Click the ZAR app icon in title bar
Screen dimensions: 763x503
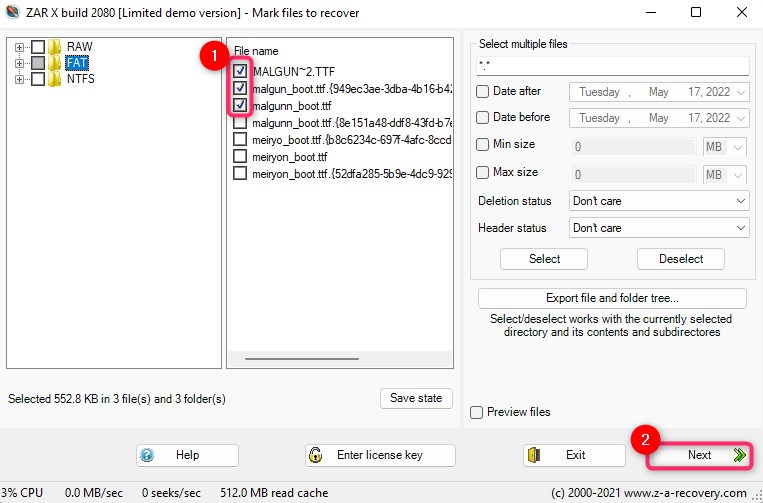[12, 12]
